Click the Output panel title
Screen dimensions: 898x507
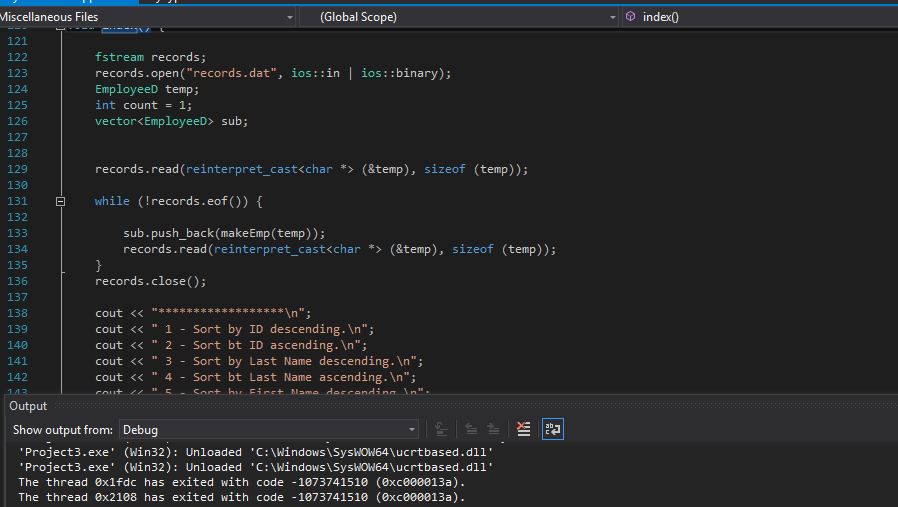point(28,406)
